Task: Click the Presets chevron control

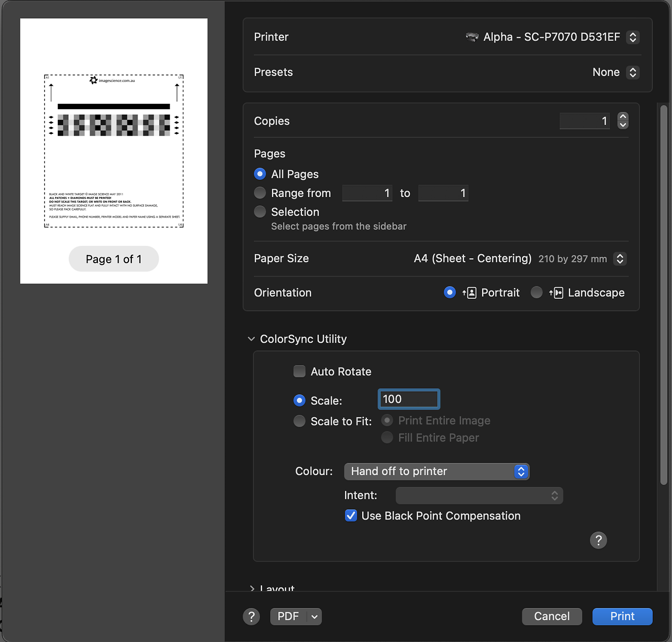Action: (633, 72)
